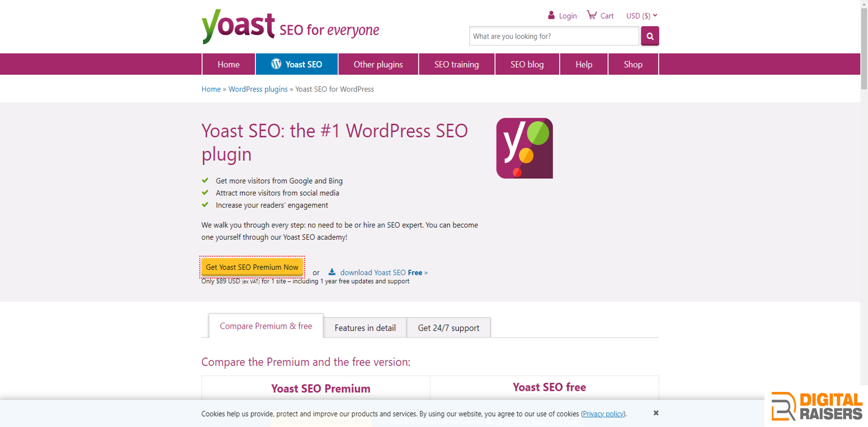
Task: Click Get Yoast SEO Premium Now button
Action: tap(252, 267)
